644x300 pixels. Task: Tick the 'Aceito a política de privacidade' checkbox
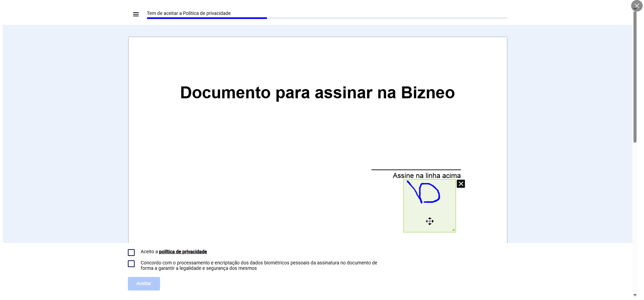pos(131,253)
